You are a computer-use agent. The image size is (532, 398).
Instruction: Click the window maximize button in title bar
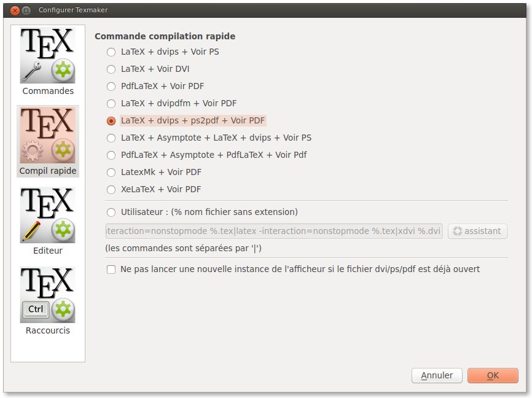coord(26,10)
